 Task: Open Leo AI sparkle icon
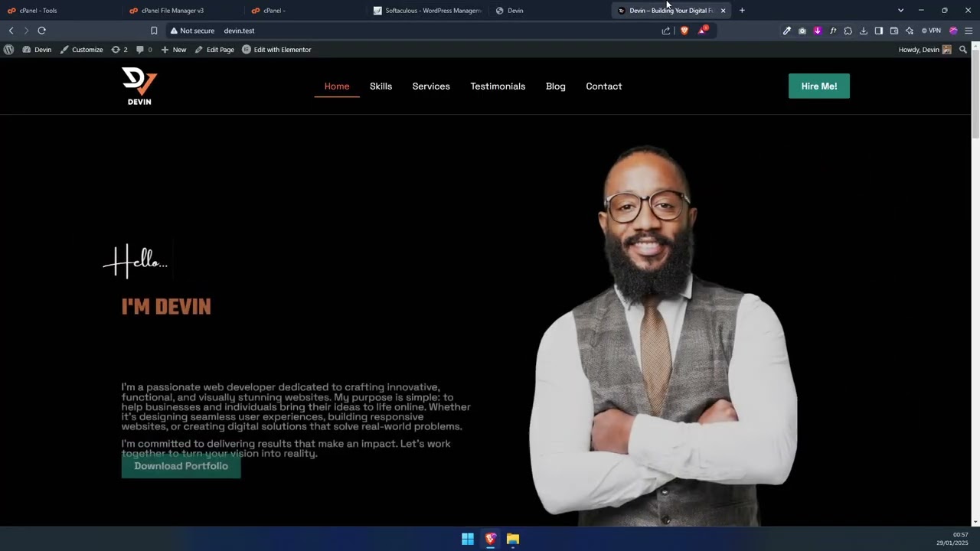(910, 31)
